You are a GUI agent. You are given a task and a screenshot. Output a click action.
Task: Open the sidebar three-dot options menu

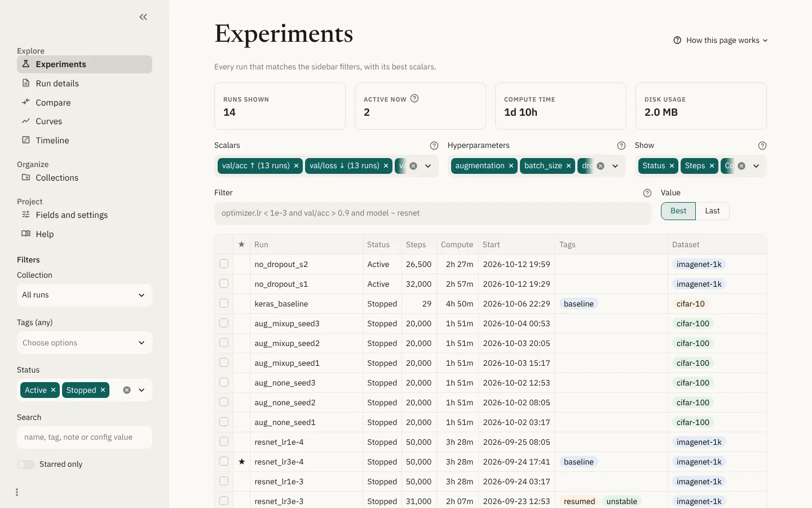point(17,492)
